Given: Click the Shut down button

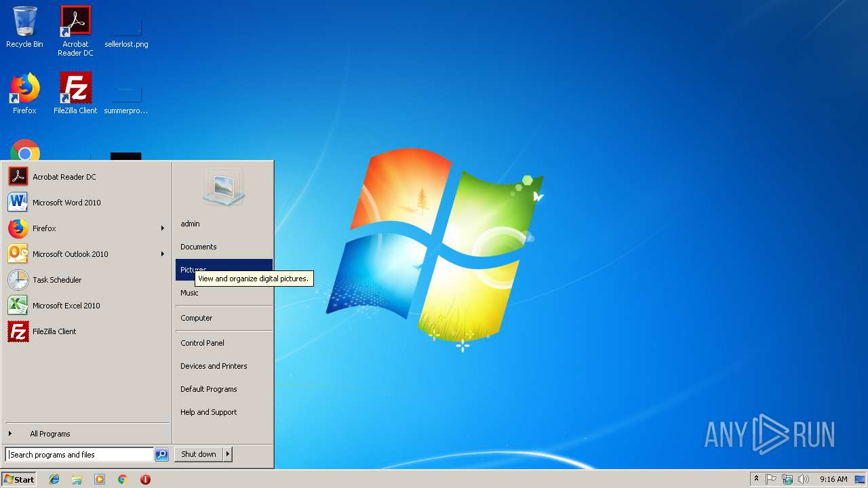Looking at the screenshot, I should click(x=199, y=454).
